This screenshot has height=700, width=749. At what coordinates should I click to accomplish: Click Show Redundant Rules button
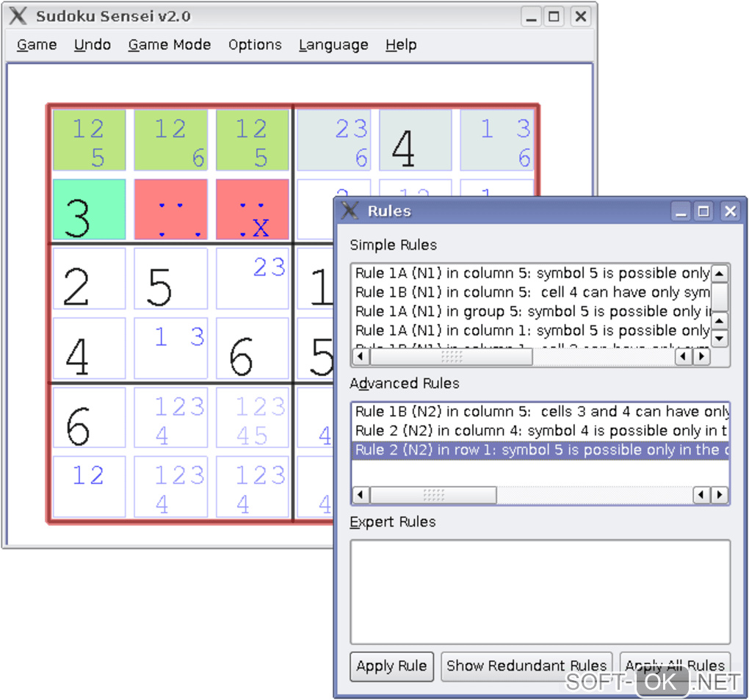[527, 666]
